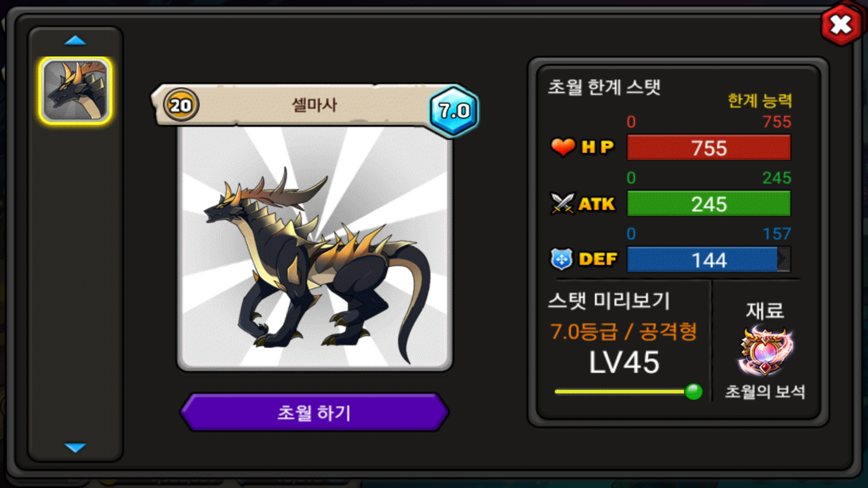Click the green ATK bar showing 245

[x=709, y=204]
